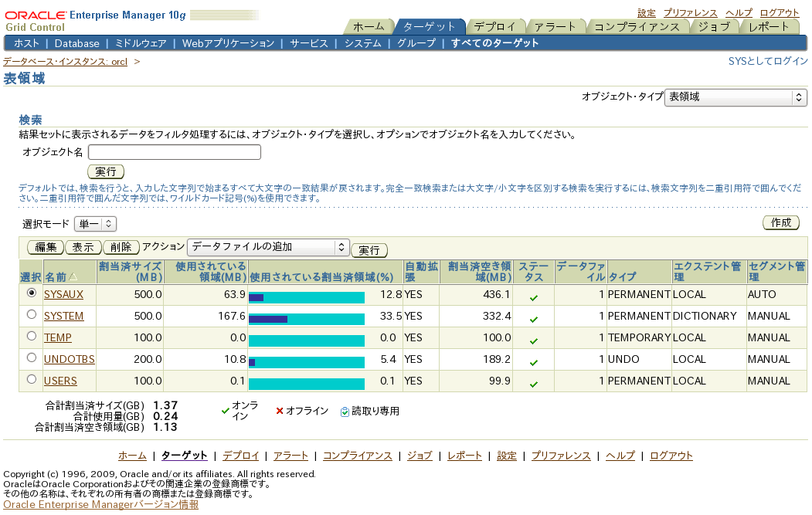Open the Database subtab
Image resolution: width=812 pixels, height=515 pixels.
[76, 43]
